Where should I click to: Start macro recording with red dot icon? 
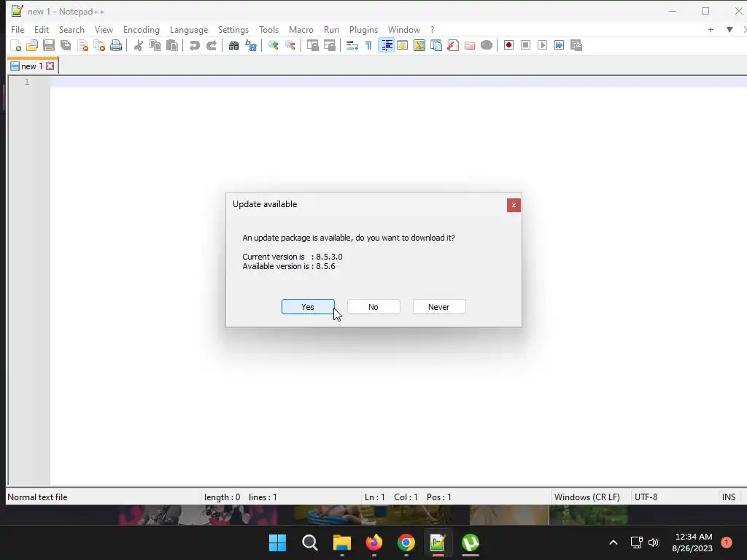(x=508, y=45)
